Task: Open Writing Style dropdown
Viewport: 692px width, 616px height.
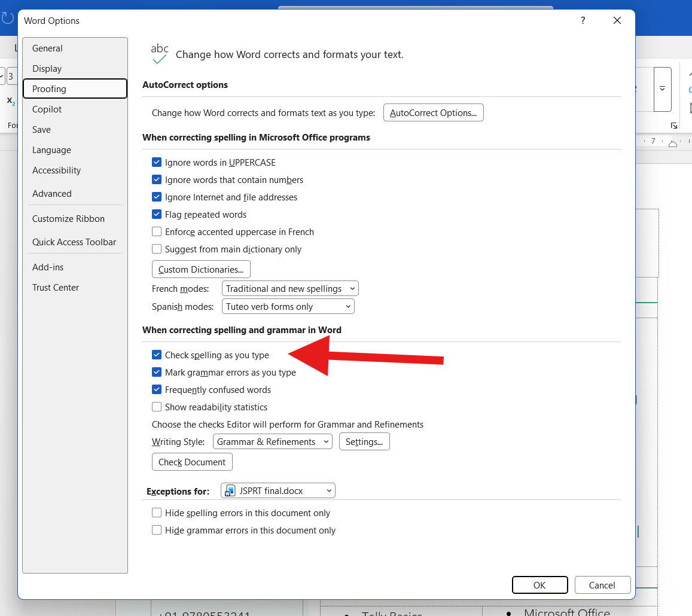Action: click(x=272, y=442)
